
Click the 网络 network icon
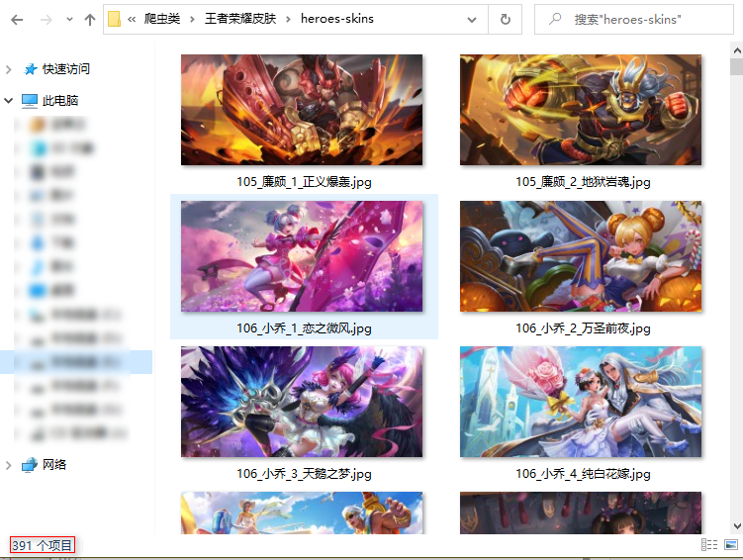30,465
